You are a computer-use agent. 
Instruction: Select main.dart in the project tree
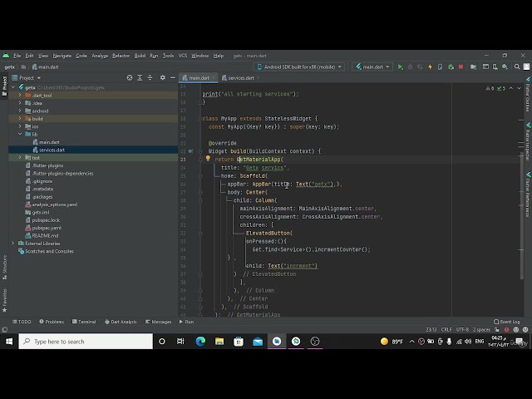click(49, 142)
